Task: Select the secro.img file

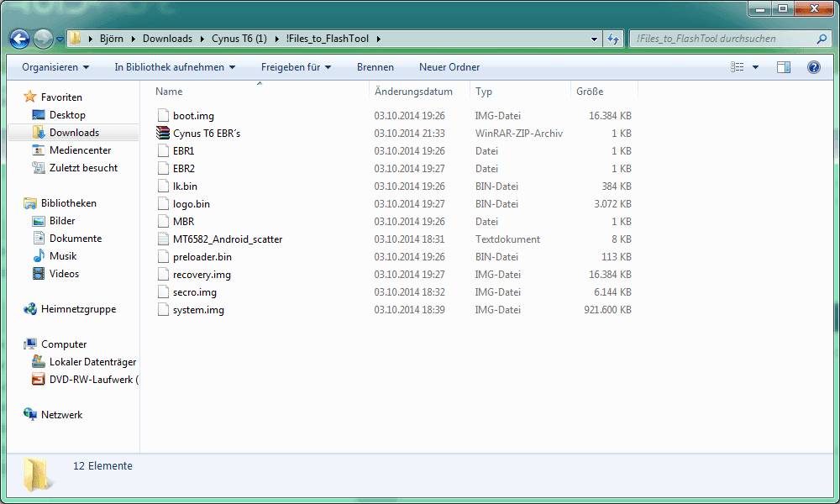Action: (x=195, y=292)
